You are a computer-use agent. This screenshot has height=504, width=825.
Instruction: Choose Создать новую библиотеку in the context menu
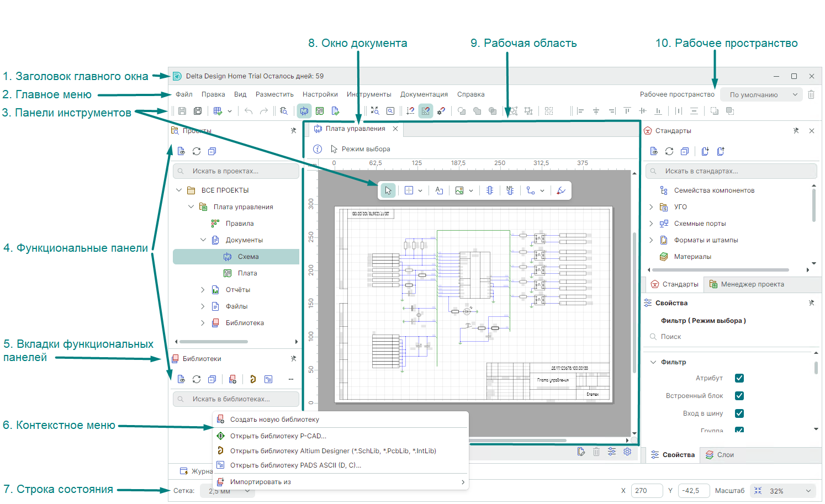tap(340, 420)
